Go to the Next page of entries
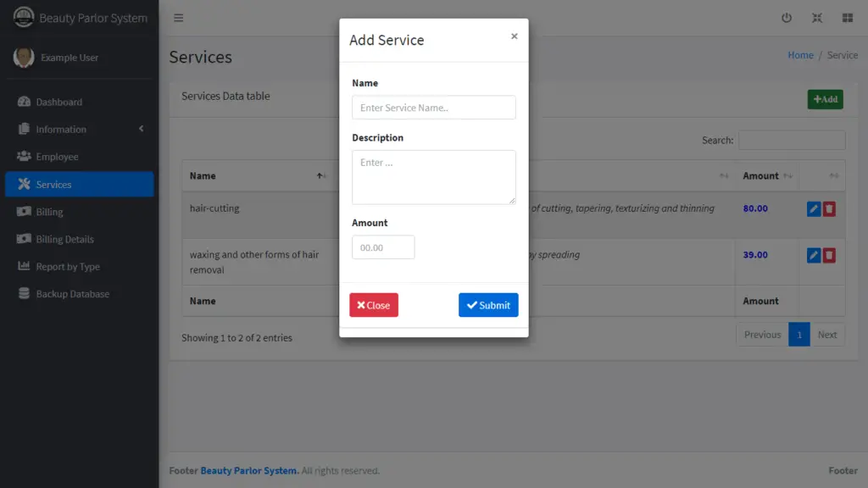 click(827, 334)
